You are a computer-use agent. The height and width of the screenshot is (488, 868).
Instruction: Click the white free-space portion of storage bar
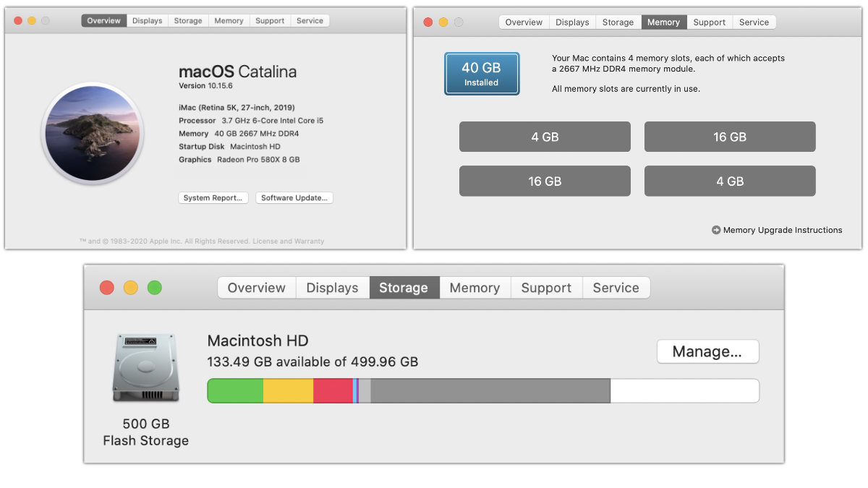point(685,390)
